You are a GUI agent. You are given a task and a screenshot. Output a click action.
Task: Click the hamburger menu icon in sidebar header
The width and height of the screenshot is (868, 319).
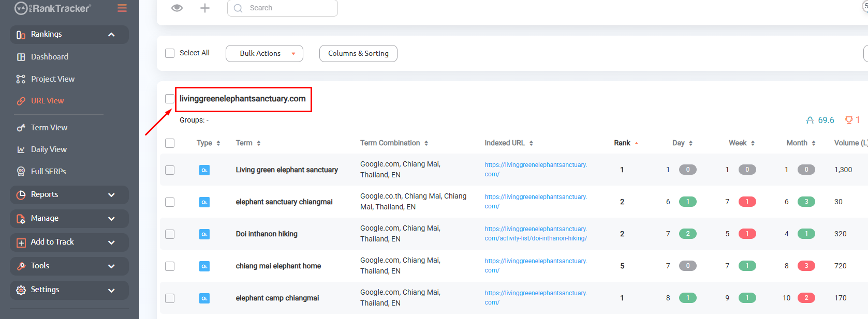(x=122, y=8)
